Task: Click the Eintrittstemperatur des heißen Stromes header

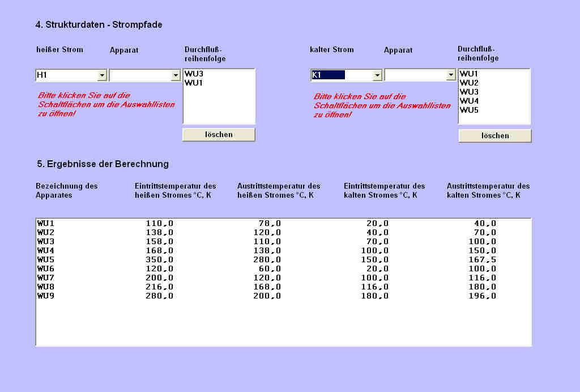Action: coord(176,190)
